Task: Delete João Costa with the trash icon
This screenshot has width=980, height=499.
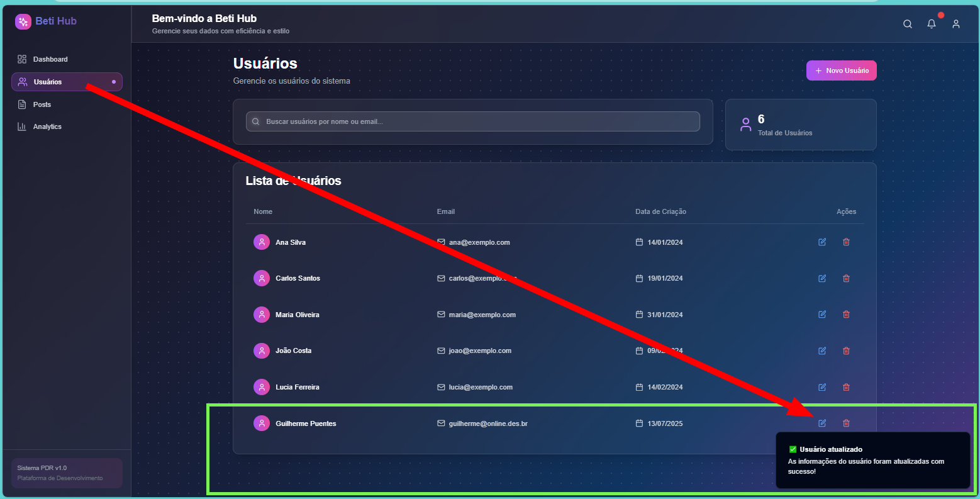Action: coord(846,350)
